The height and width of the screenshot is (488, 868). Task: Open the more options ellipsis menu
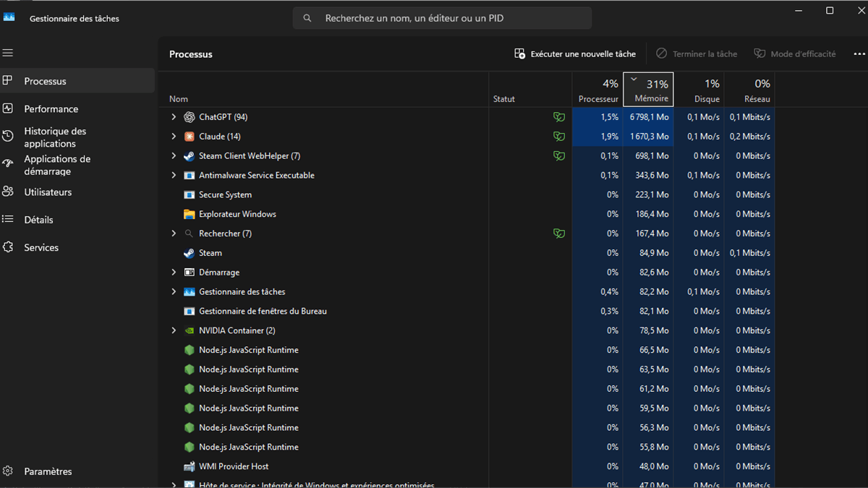[x=859, y=54]
